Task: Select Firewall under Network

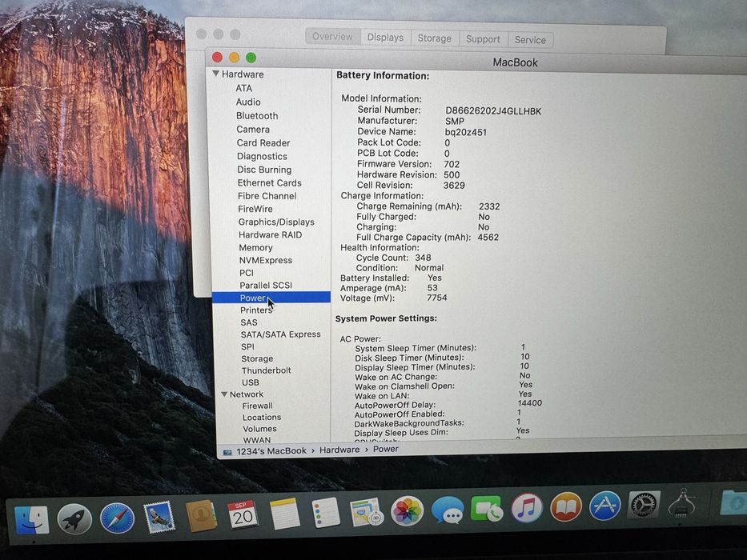Action: (x=257, y=406)
